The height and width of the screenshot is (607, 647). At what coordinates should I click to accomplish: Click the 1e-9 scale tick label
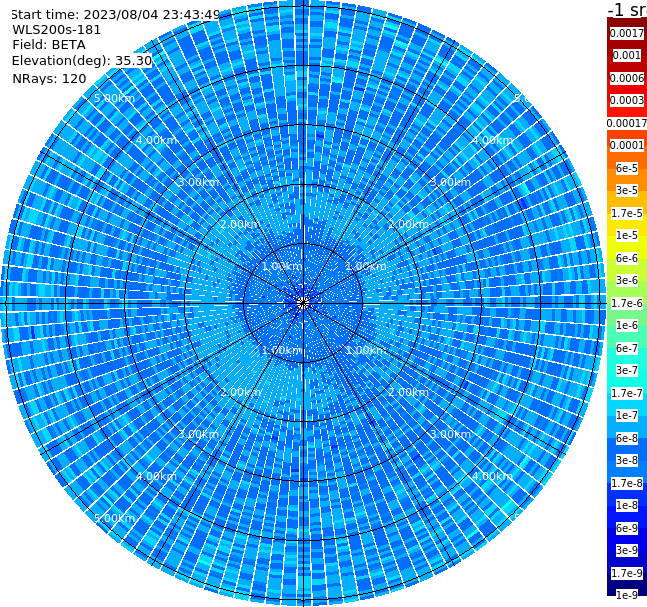tap(627, 595)
